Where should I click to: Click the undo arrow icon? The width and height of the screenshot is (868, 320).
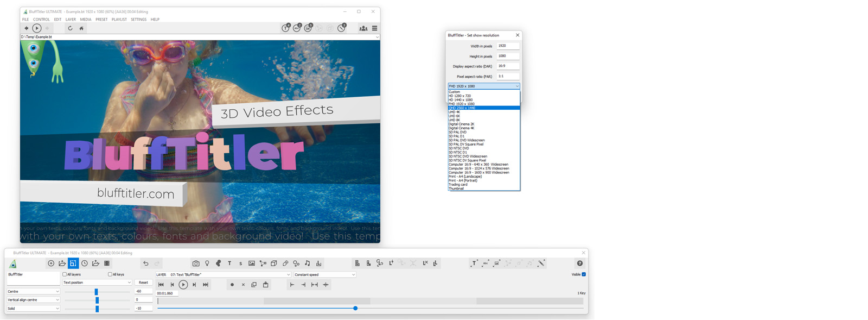(x=146, y=263)
